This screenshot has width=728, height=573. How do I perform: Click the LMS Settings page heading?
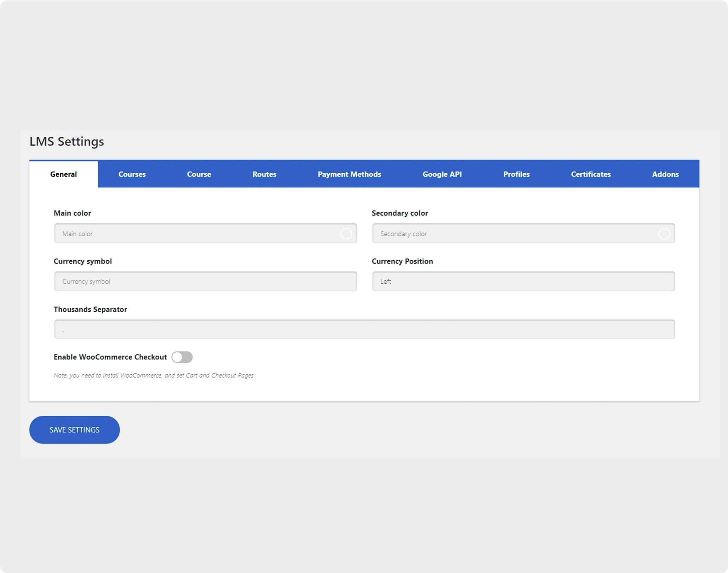pyautogui.click(x=67, y=141)
